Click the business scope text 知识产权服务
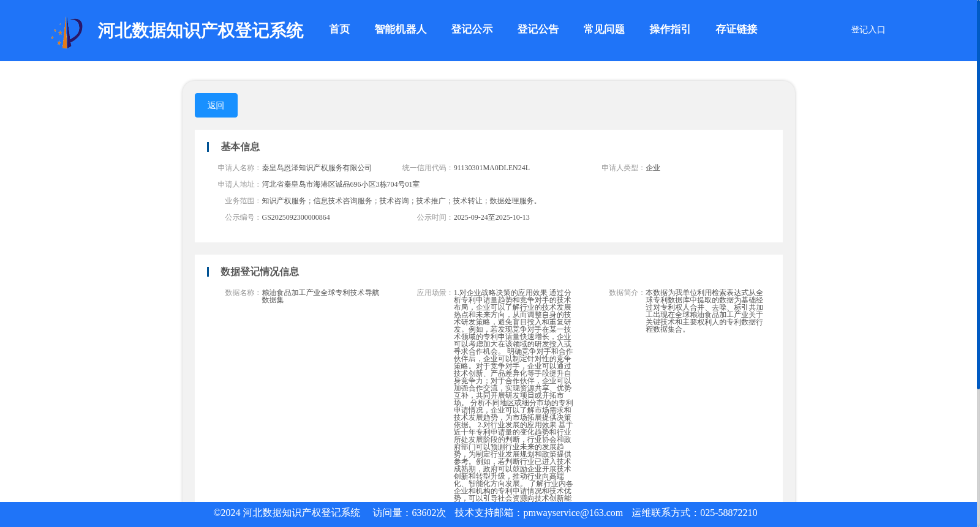The height and width of the screenshot is (527, 980). pyautogui.click(x=284, y=201)
